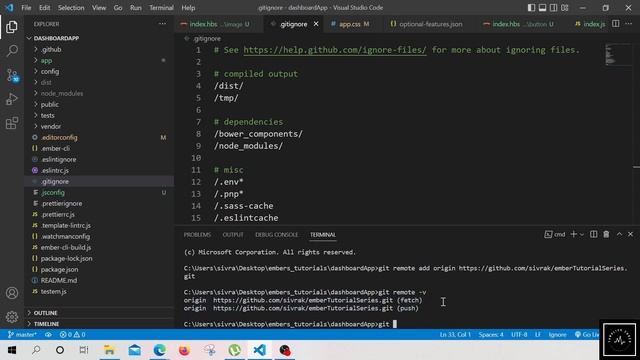The image size is (640, 360).
Task: Open Firefox from the taskbar
Action: click(x=184, y=350)
